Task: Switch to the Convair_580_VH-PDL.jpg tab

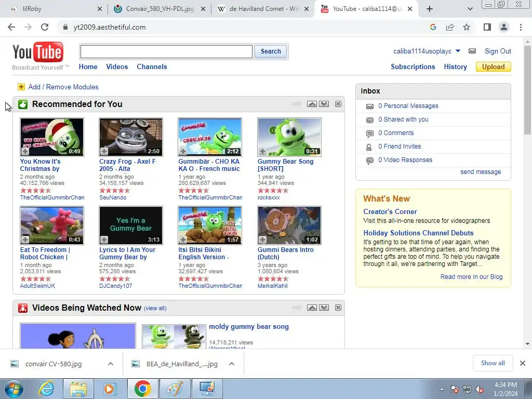Action: (x=159, y=9)
